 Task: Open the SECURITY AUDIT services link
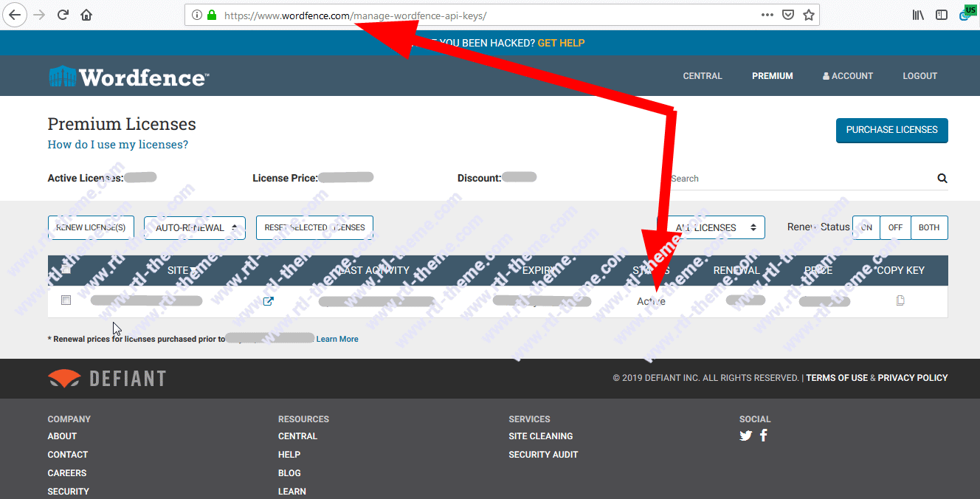click(x=543, y=455)
